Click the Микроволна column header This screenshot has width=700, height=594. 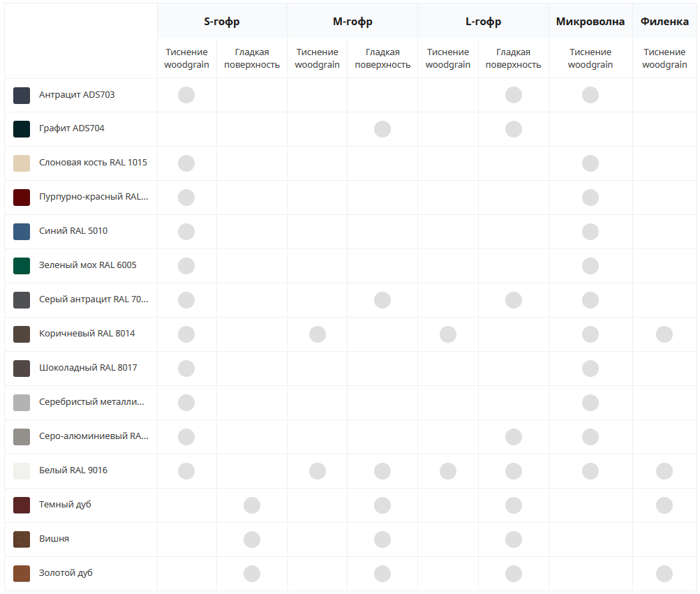click(590, 22)
